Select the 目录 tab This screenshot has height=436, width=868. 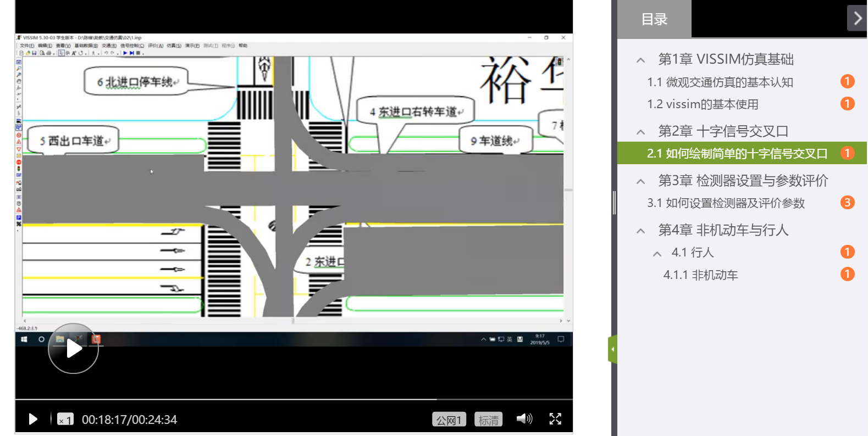coord(654,19)
